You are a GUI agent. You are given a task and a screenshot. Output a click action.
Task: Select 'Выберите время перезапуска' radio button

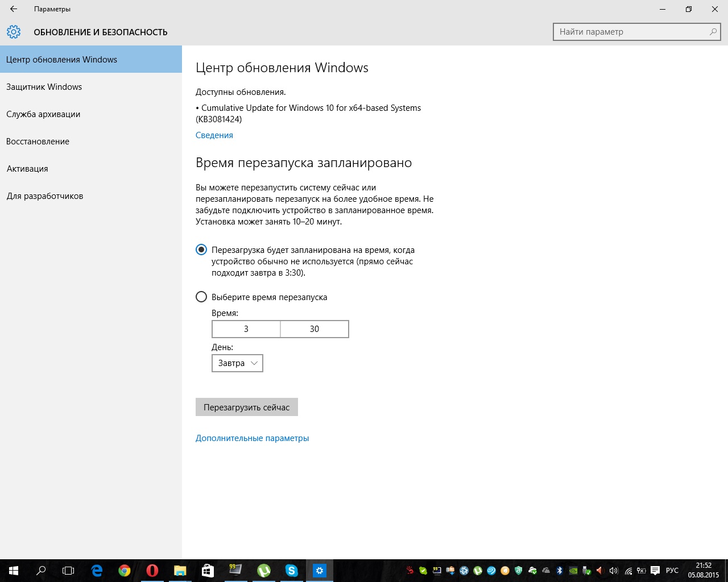(201, 297)
